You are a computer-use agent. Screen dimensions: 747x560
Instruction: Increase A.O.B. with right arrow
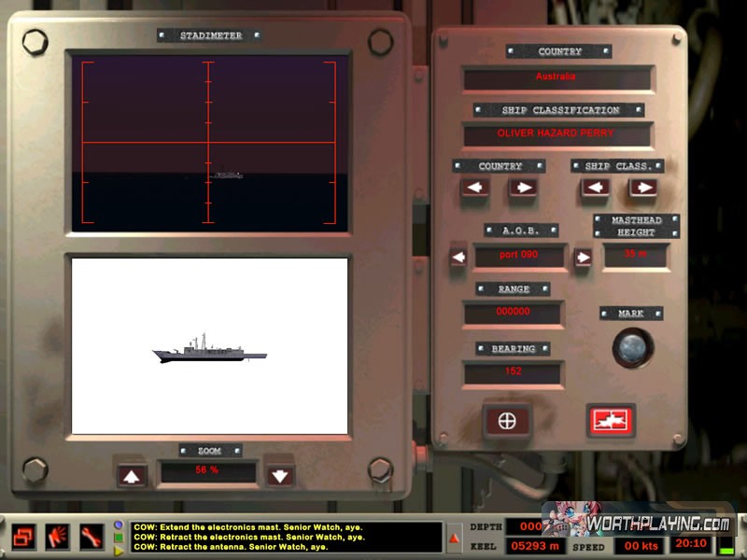(x=583, y=257)
